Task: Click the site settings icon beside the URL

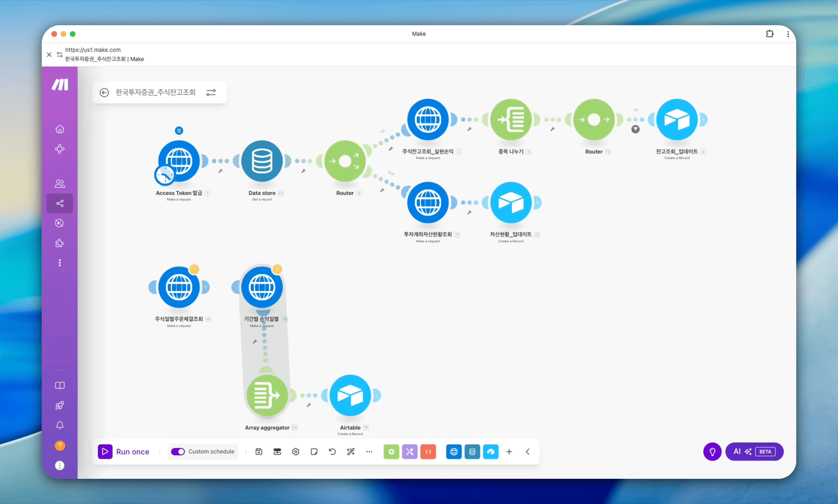Action: click(x=59, y=55)
